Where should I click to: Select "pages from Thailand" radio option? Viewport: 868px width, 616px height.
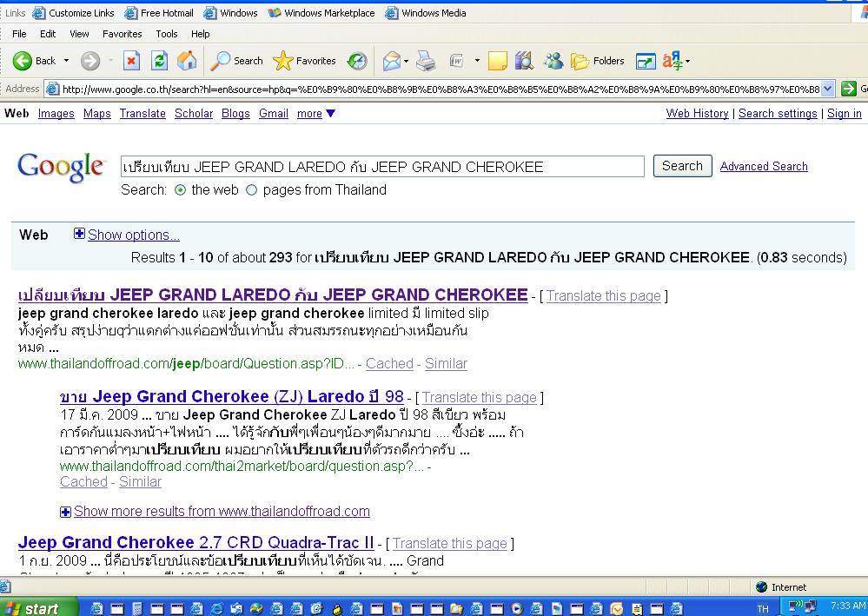(x=252, y=190)
